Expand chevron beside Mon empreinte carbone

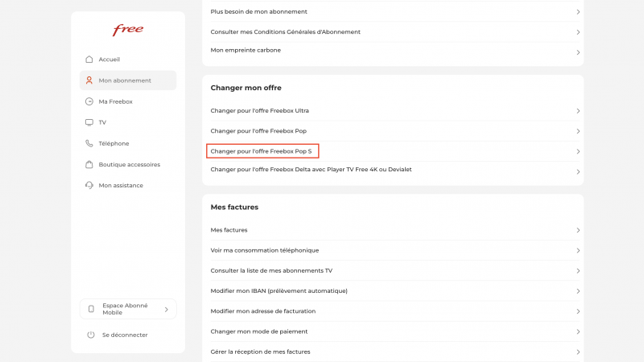point(578,52)
